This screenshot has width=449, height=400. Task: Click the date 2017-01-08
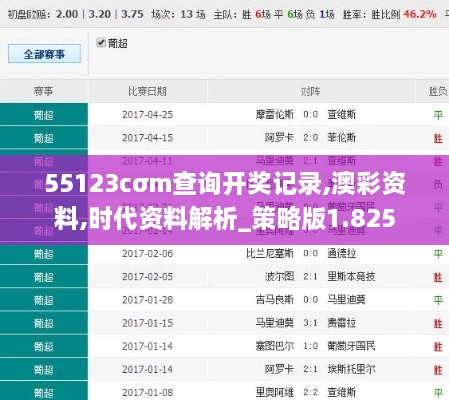[147, 392]
